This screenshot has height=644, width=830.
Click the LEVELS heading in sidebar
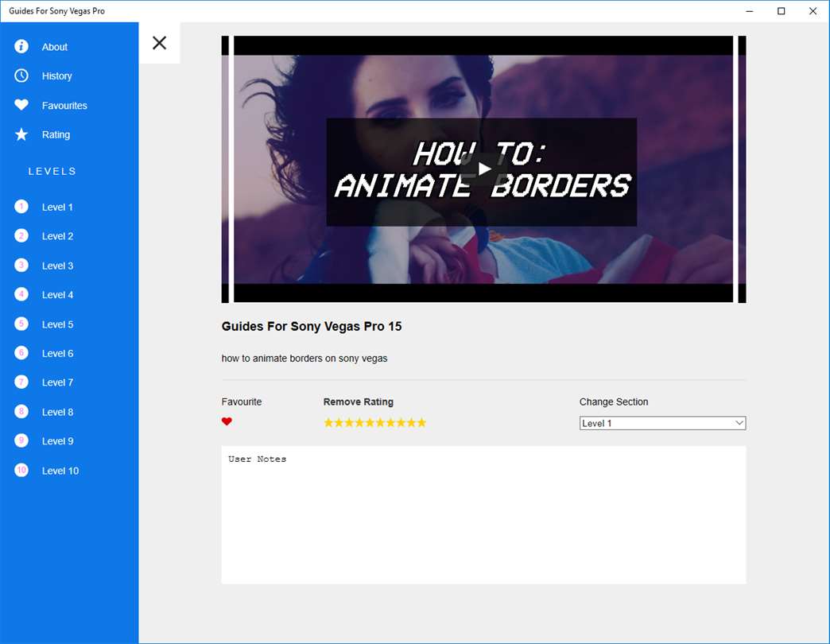coord(52,171)
